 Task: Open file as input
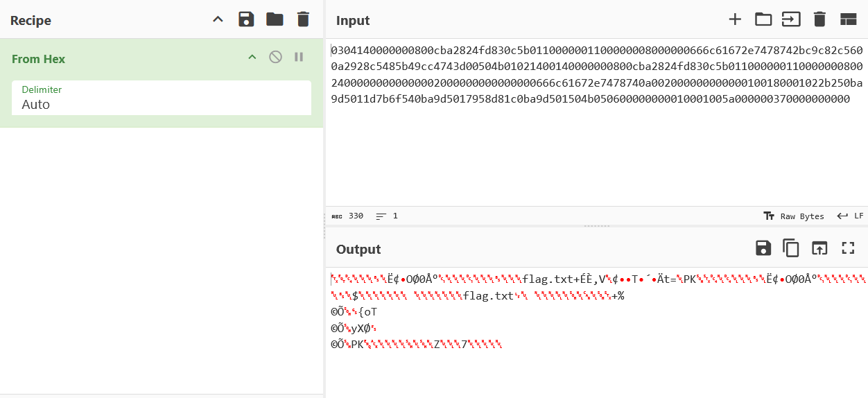point(791,19)
